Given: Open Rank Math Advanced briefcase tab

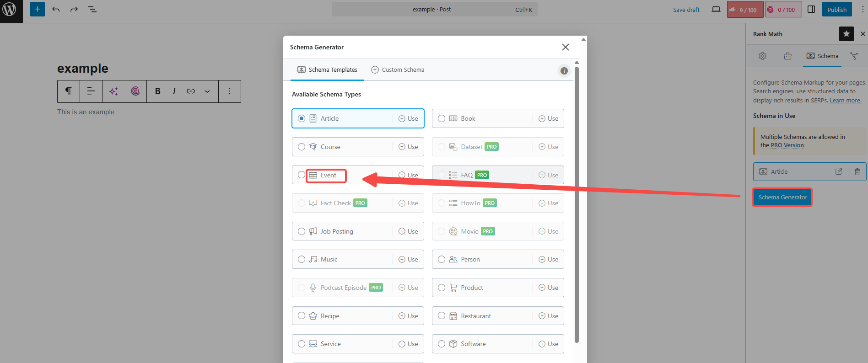Looking at the screenshot, I should click(787, 56).
